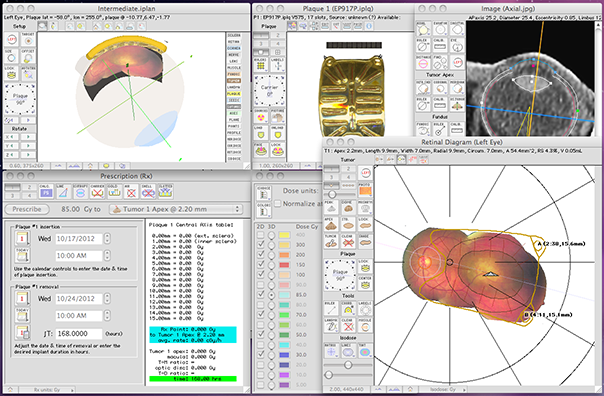Toggle AXES layer visibility
Screen dimensions: 604x396
234,113
